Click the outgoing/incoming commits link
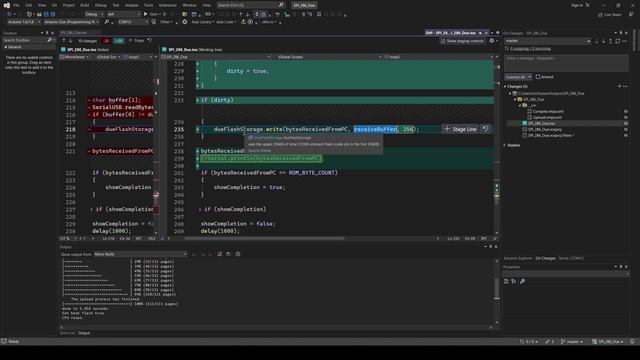Screen dimensions: 640x360 click(x=530, y=49)
